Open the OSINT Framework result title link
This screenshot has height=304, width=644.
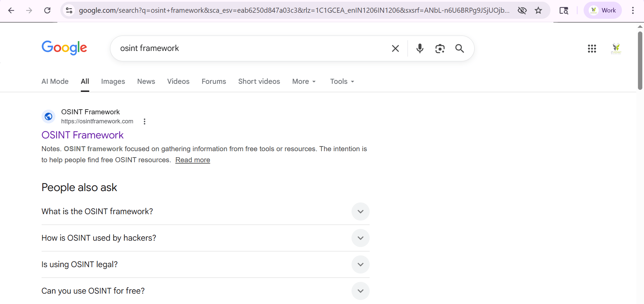coord(83,135)
